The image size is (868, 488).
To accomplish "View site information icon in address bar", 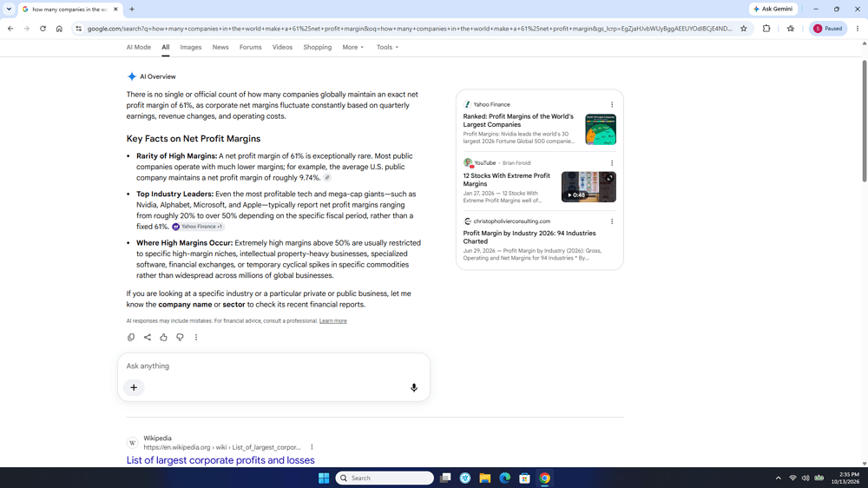I will [79, 29].
